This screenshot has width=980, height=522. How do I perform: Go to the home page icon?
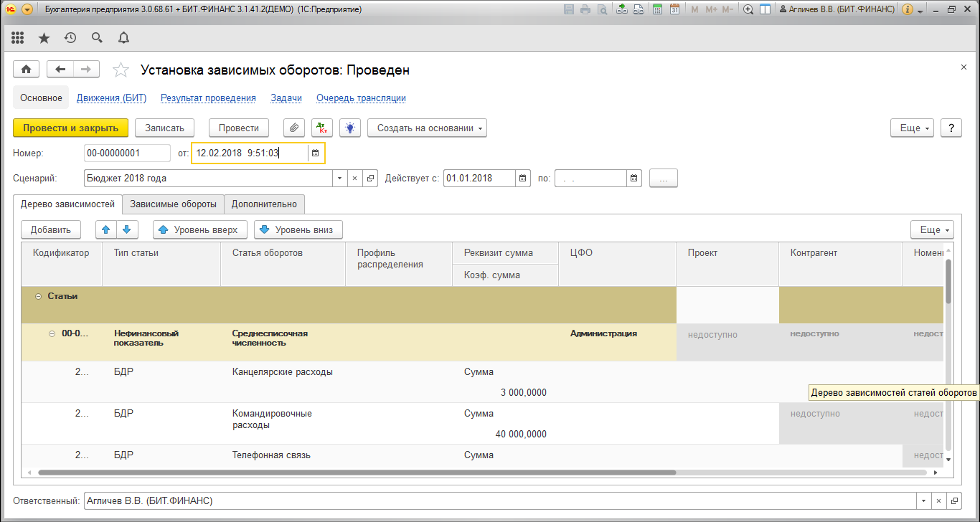pyautogui.click(x=27, y=70)
